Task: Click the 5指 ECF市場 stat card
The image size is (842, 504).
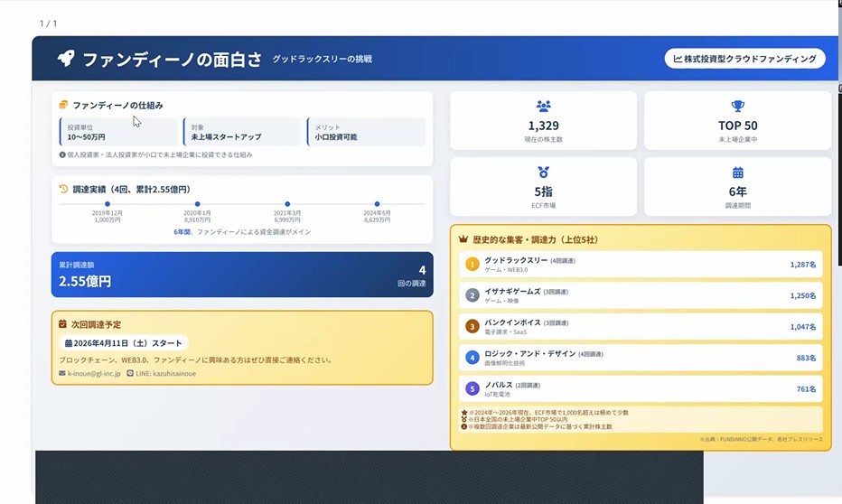Action: [x=544, y=187]
